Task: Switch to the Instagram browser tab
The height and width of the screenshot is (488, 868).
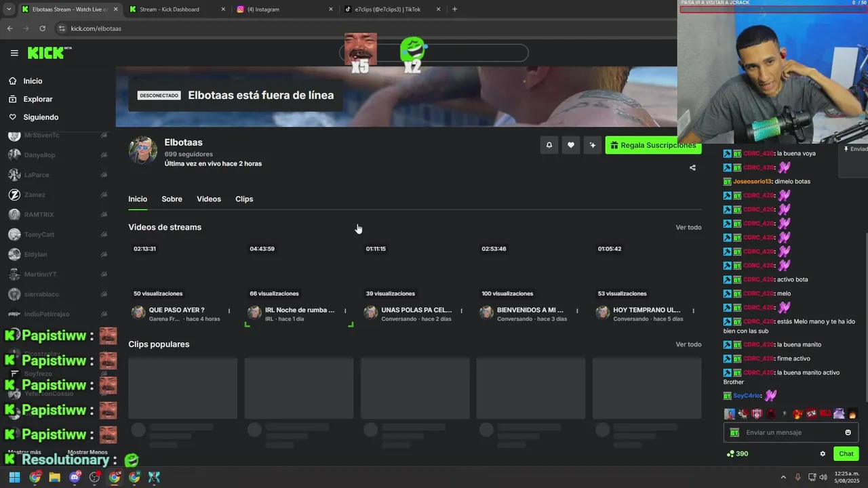Action: click(285, 9)
